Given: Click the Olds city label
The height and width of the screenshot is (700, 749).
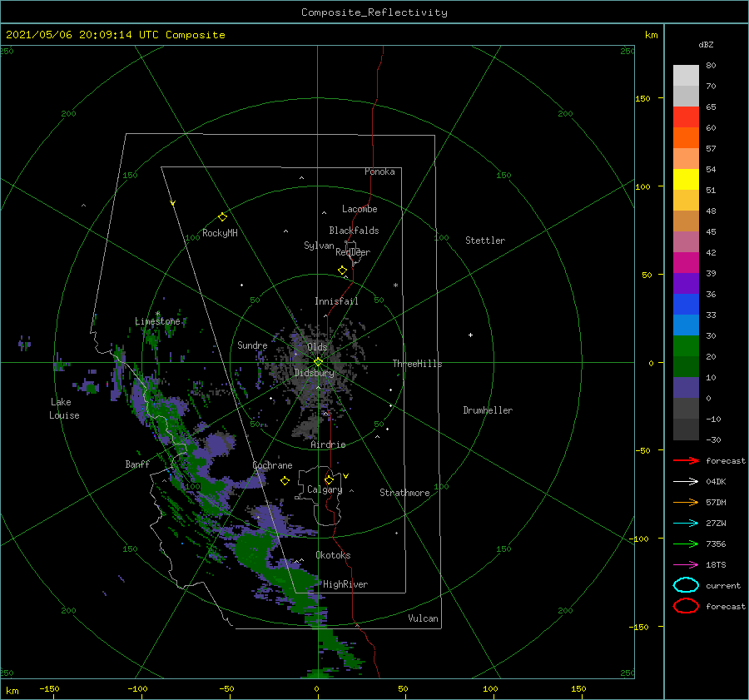Looking at the screenshot, I should click(x=317, y=347).
